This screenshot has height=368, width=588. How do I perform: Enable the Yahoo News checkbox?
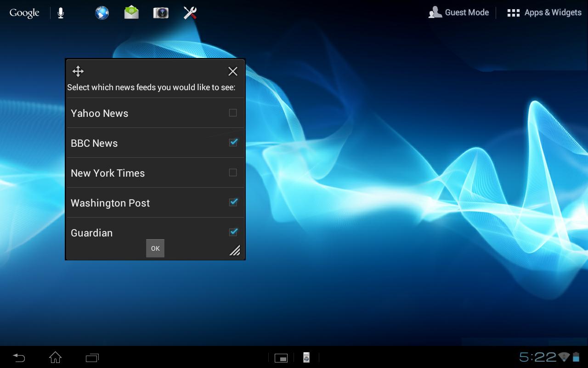coord(233,113)
